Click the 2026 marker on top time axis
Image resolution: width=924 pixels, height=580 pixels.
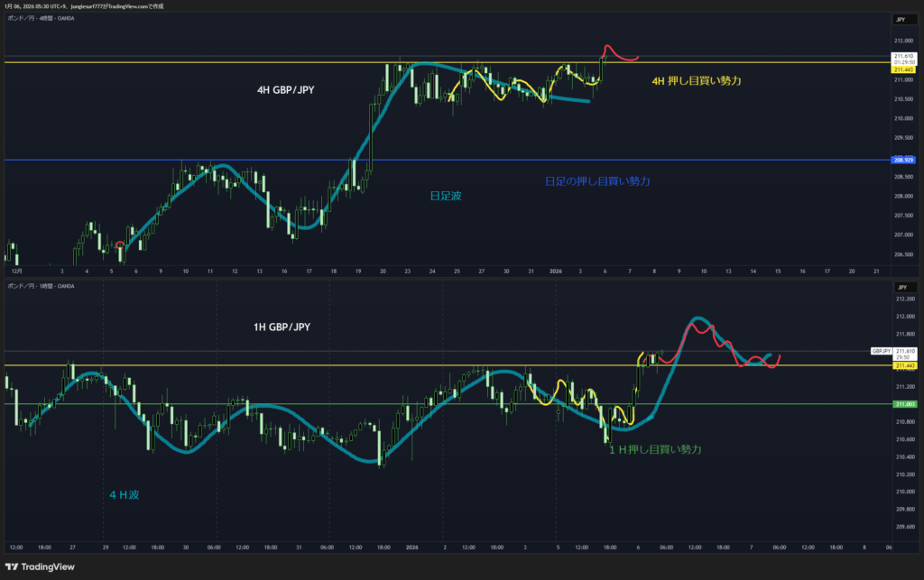556,271
